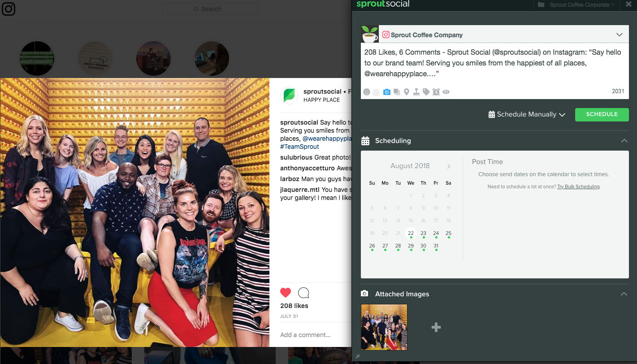Select August 30 on the calendar
637x364 pixels.
423,246
